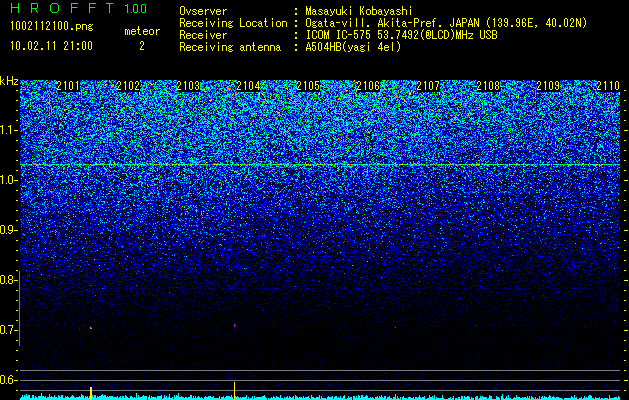Click the yellow meteor marker below 2104
629x400 pixels.
234,391
